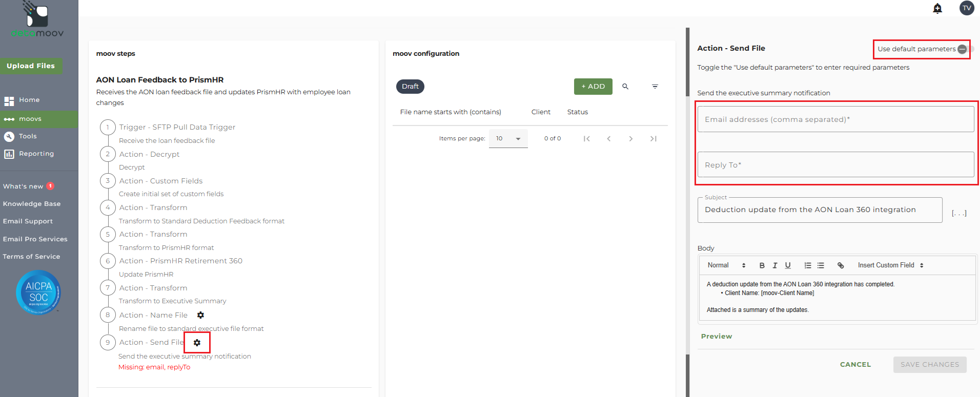Screen dimensions: 980x397
Task: Click the Email Support link
Action: tap(28, 221)
